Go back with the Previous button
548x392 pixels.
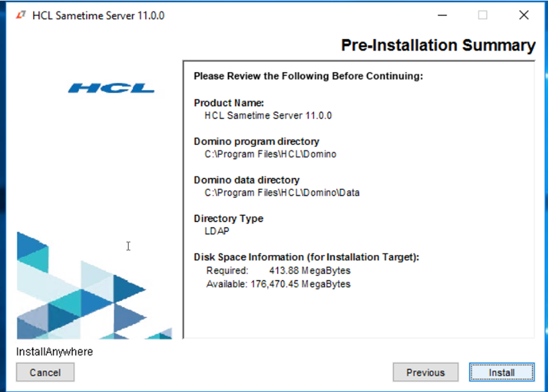click(425, 372)
